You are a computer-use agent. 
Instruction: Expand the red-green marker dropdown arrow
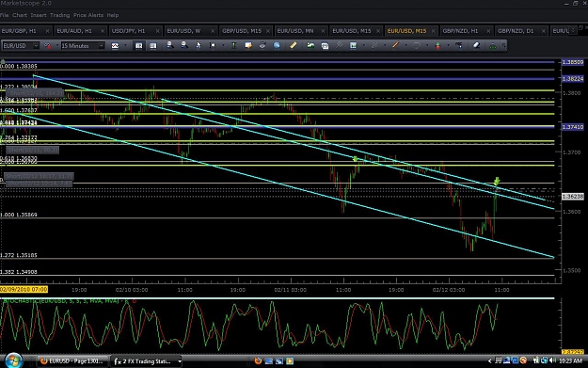[448, 46]
